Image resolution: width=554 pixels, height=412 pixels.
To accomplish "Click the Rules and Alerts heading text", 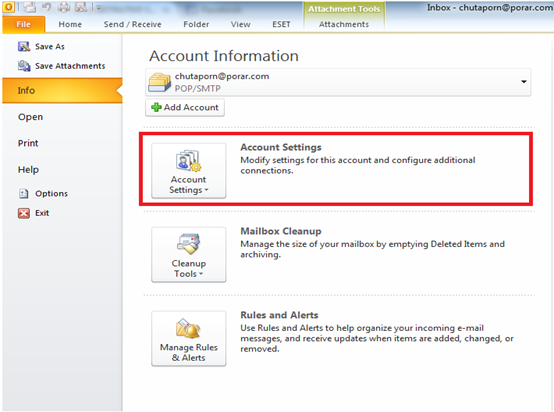I will (279, 315).
